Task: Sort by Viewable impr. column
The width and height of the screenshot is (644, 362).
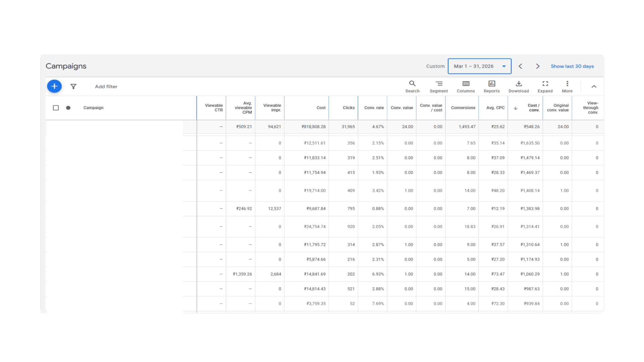Action: 272,108
